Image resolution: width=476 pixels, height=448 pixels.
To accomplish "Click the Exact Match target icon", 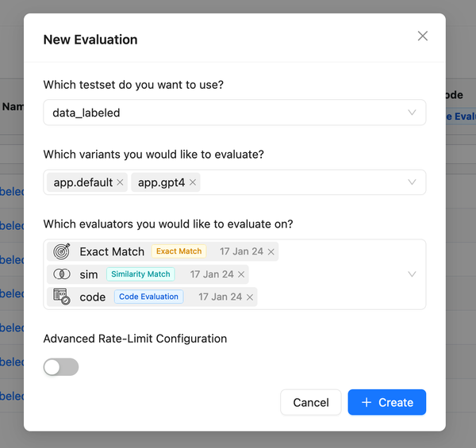I will point(61,251).
